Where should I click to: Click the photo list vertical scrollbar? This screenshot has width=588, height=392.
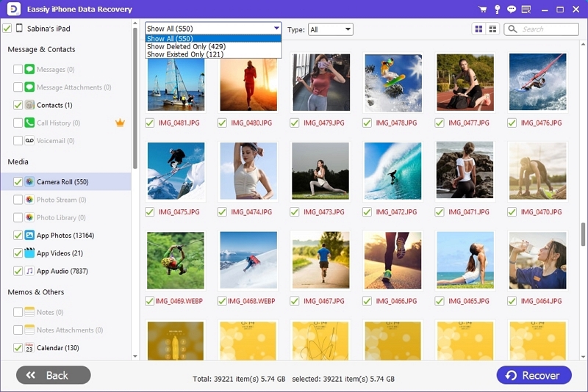(x=584, y=233)
